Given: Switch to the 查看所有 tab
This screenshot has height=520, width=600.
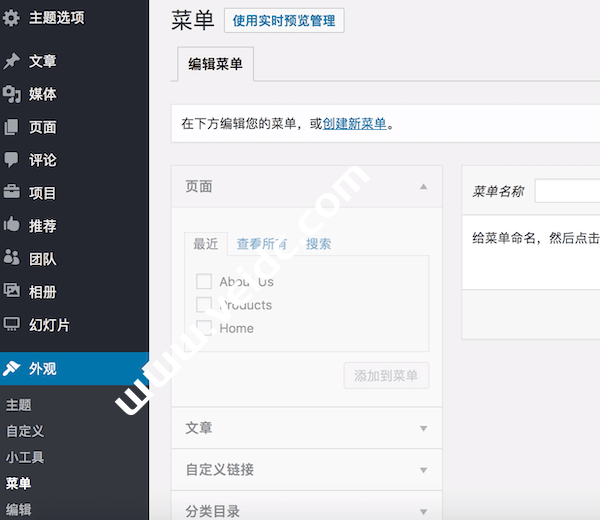Looking at the screenshot, I should coord(262,244).
